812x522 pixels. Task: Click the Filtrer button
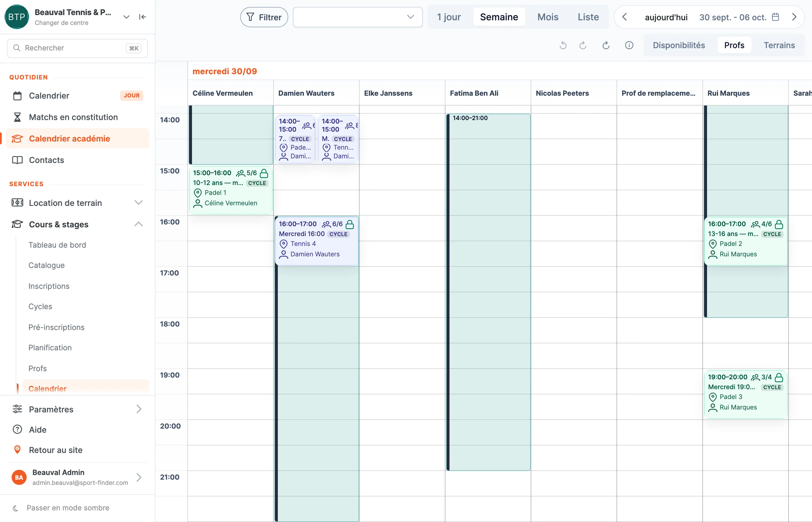(x=264, y=17)
